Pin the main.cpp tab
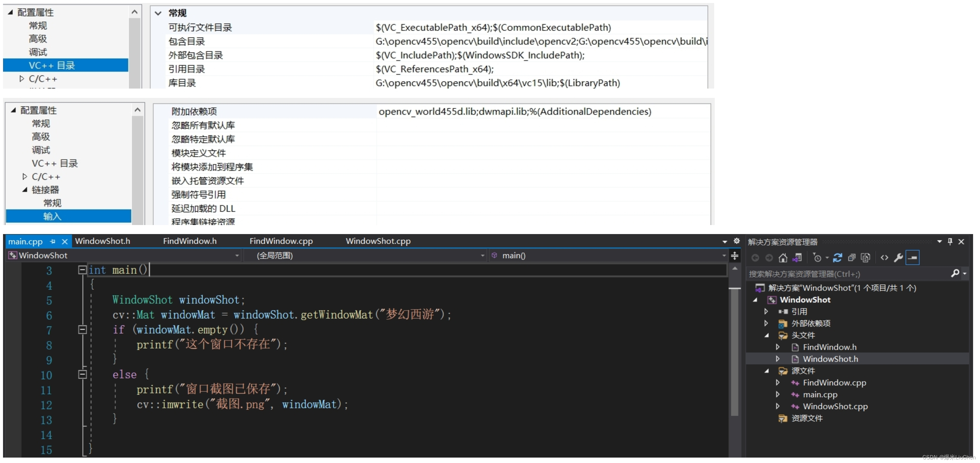 [52, 241]
